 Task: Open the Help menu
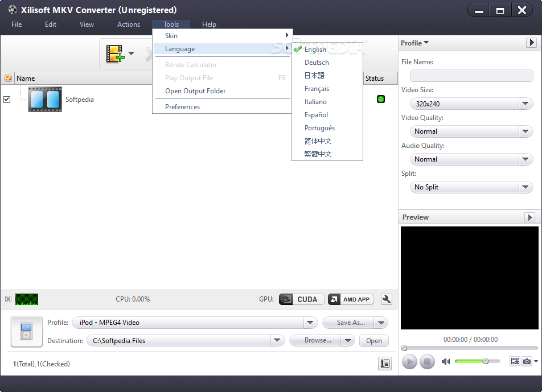click(209, 24)
